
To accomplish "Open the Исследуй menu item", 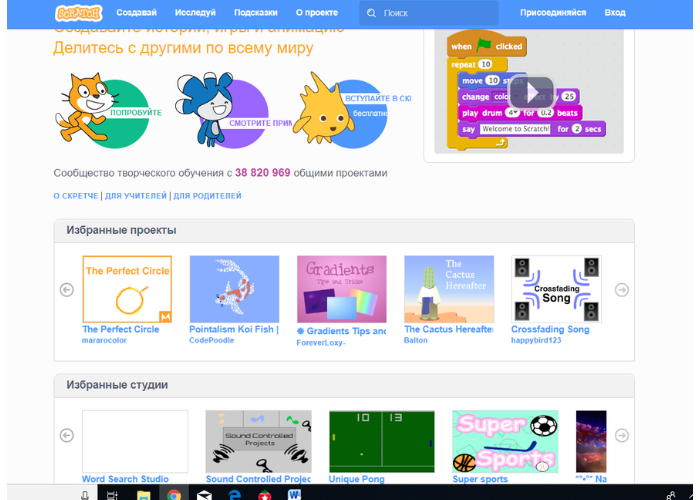I will pos(195,13).
